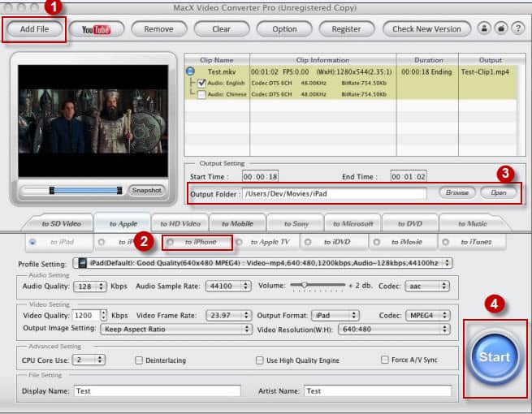The width and height of the screenshot is (532, 414).
Task: Click the Output Folder path field
Action: click(x=334, y=194)
